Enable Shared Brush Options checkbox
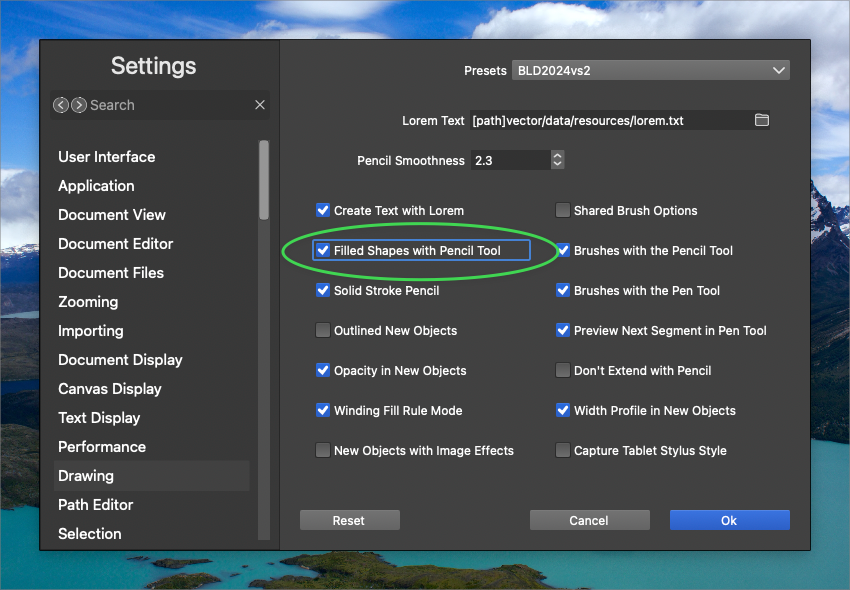 pos(563,211)
